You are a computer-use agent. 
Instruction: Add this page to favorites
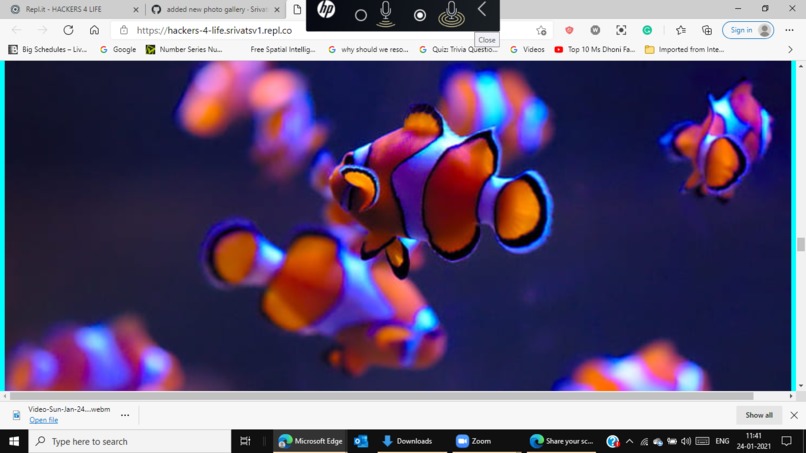[541, 30]
